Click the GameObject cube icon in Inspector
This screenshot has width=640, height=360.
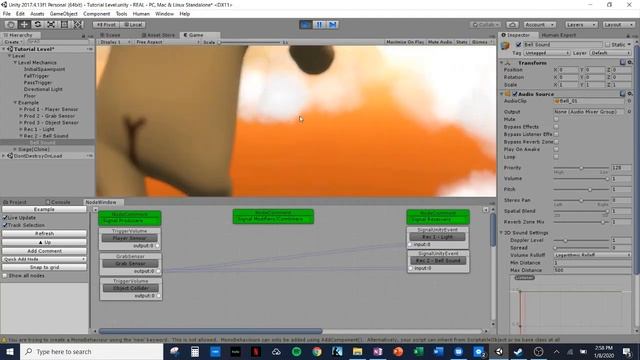(x=505, y=45)
